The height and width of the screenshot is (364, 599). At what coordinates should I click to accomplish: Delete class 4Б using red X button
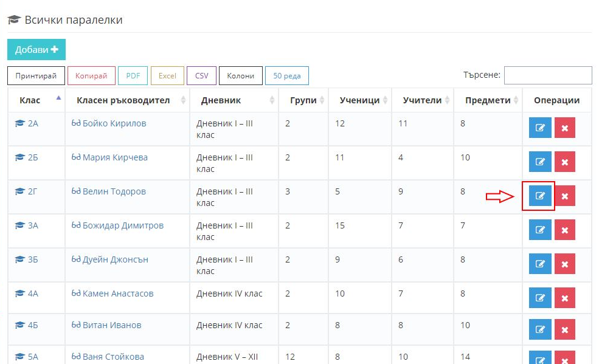click(564, 330)
